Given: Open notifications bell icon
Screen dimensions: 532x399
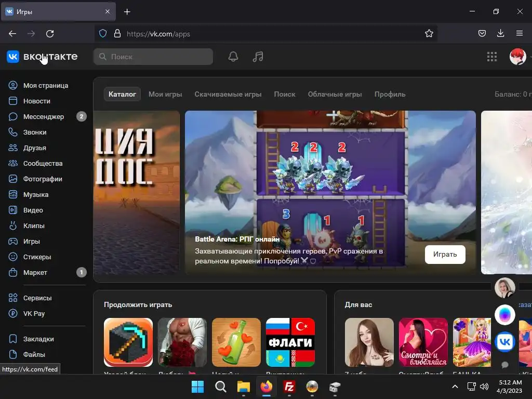Looking at the screenshot, I should (233, 57).
